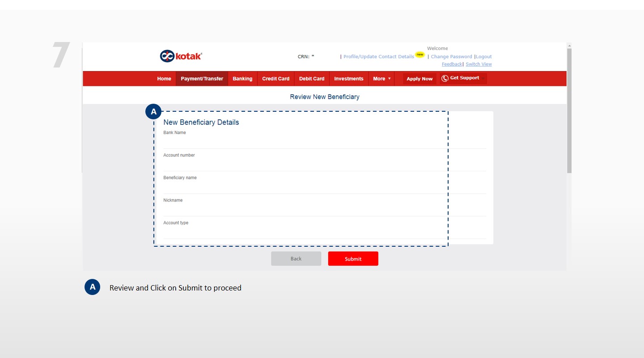The height and width of the screenshot is (358, 644).
Task: Log out via the Logout link
Action: pos(484,57)
